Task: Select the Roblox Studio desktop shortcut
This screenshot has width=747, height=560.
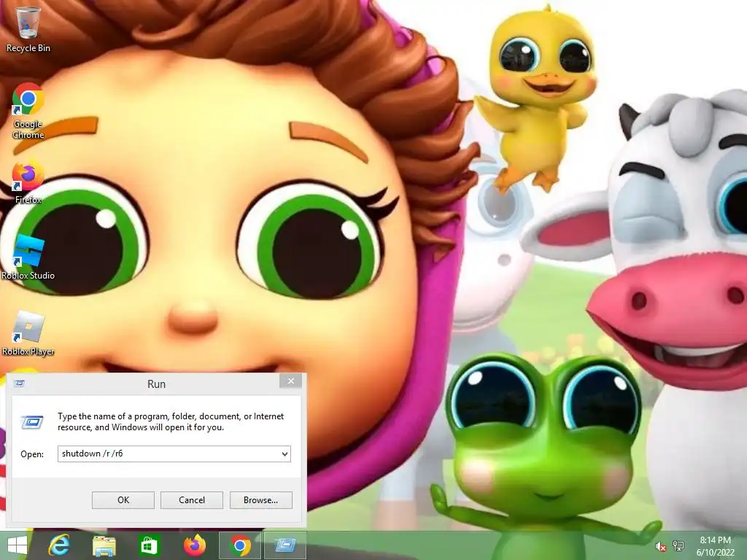Action: (28, 257)
